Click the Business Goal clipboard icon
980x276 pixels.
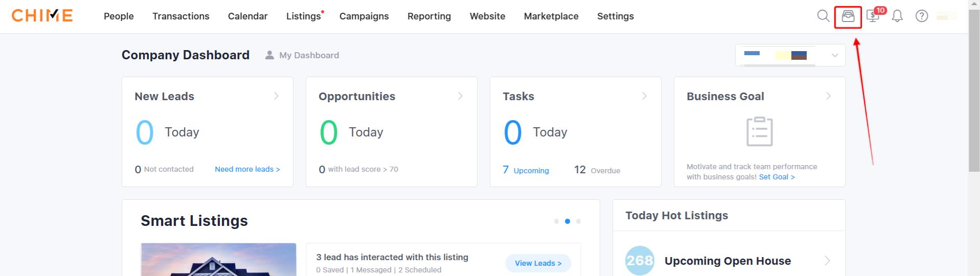[x=760, y=132]
